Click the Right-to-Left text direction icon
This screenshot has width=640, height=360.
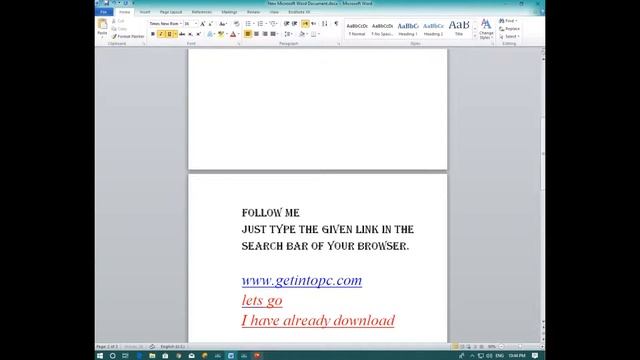click(313, 24)
